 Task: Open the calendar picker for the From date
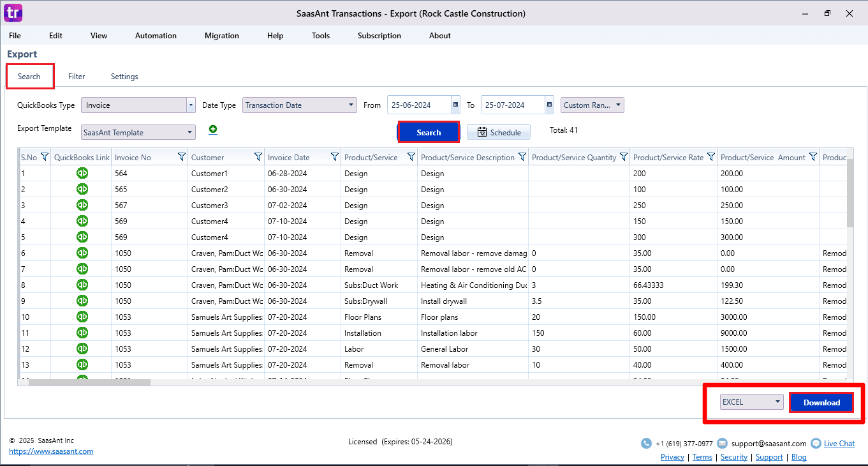point(455,105)
